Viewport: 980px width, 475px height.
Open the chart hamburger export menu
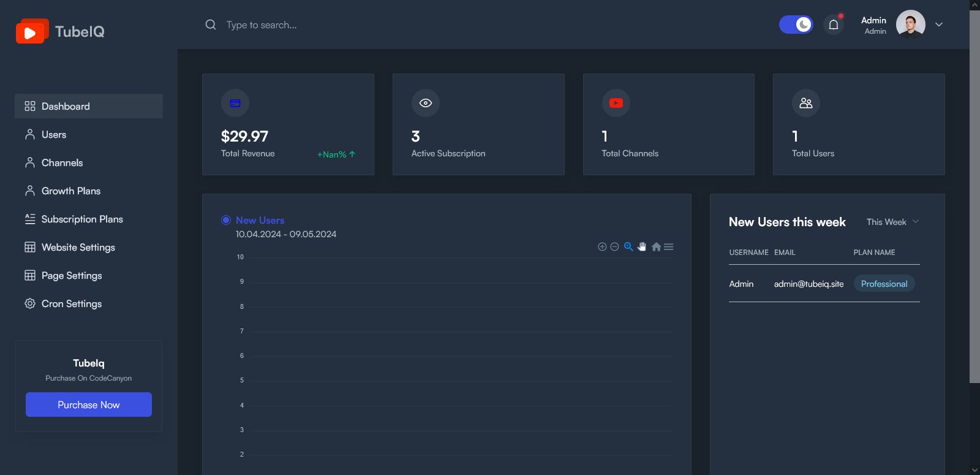point(669,247)
